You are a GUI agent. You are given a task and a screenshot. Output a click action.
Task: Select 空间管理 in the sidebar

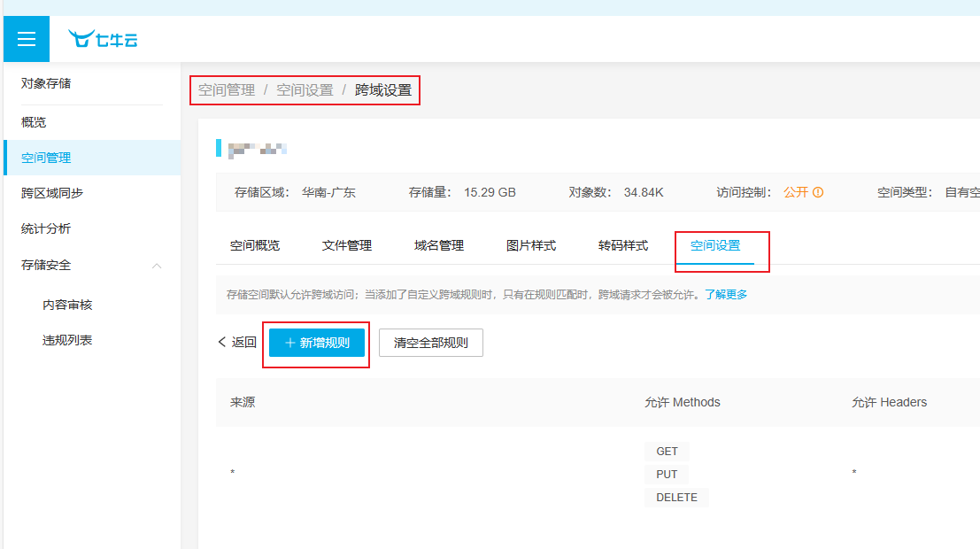click(46, 158)
